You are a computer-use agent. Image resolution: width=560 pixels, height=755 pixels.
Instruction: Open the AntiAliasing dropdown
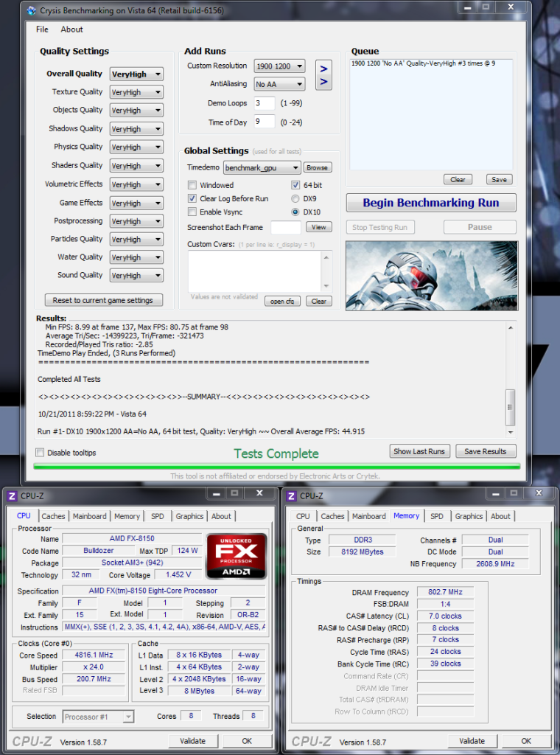click(279, 85)
